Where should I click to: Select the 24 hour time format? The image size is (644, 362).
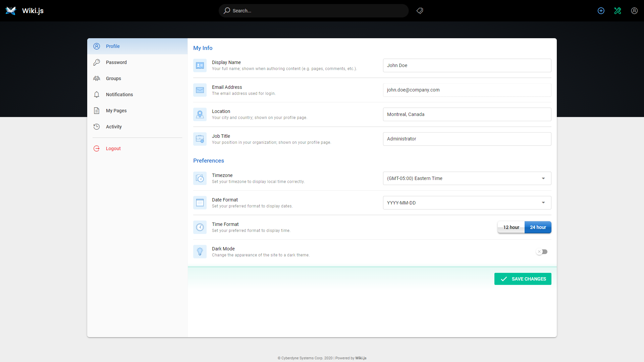[538, 227]
